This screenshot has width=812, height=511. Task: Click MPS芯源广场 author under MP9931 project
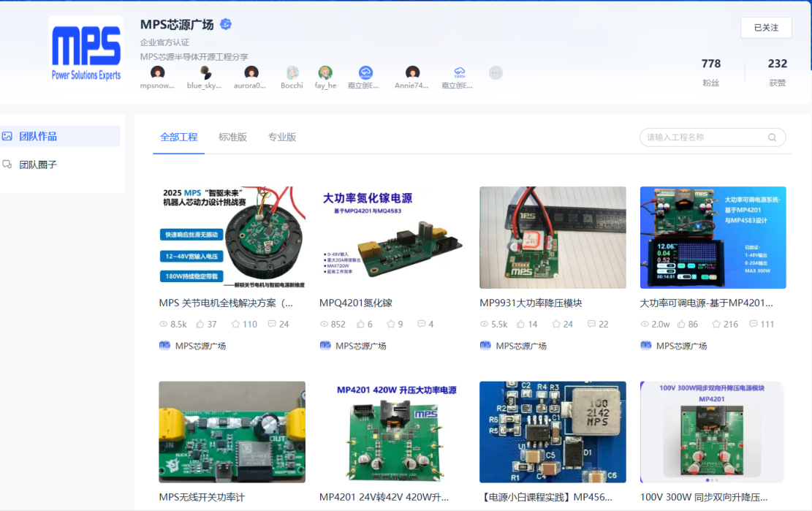point(521,346)
